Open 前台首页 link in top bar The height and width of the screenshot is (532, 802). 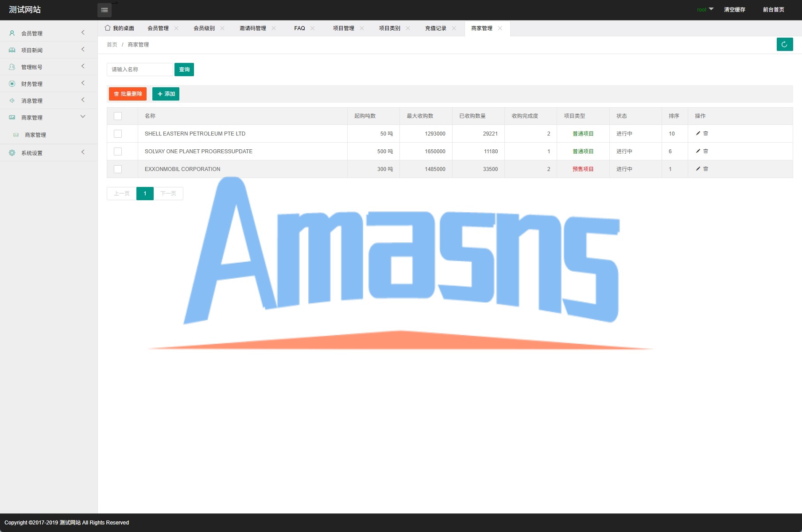coord(774,10)
